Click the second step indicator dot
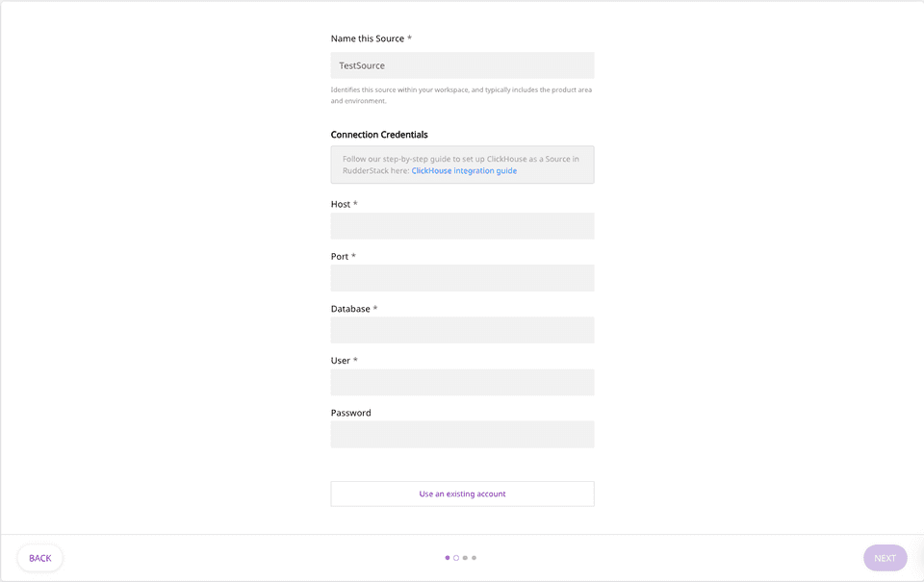Viewport: 924px width, 582px height. tap(456, 558)
